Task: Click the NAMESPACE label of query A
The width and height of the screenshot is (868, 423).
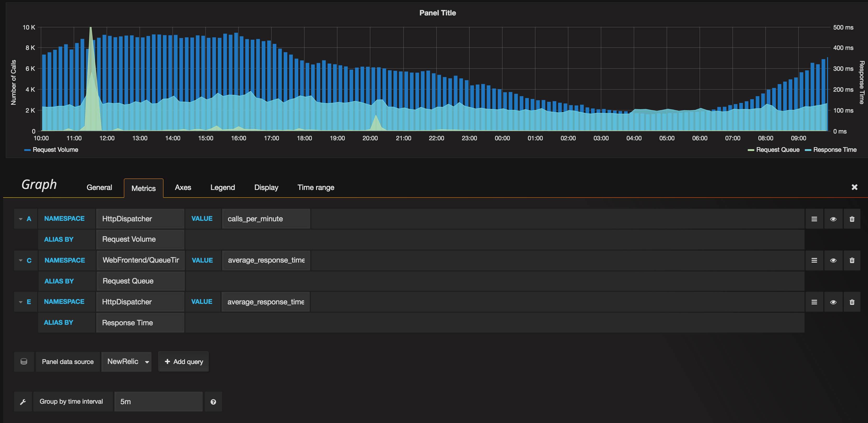Action: tap(64, 219)
